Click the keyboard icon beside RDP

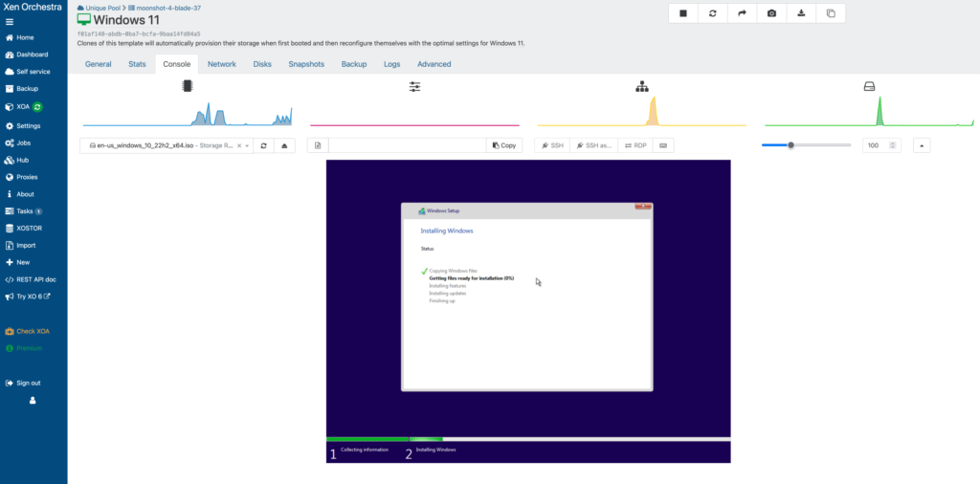(662, 145)
